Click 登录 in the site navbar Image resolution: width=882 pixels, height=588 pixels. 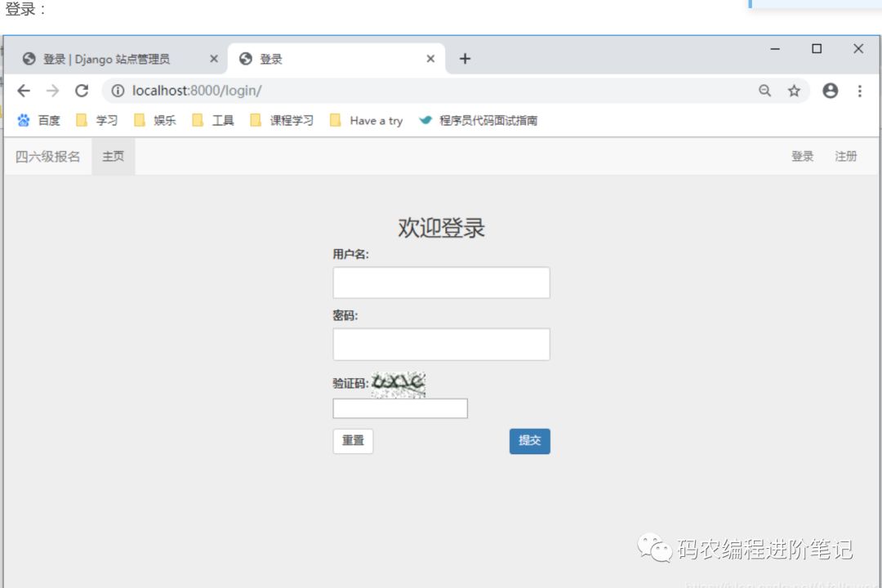point(802,157)
